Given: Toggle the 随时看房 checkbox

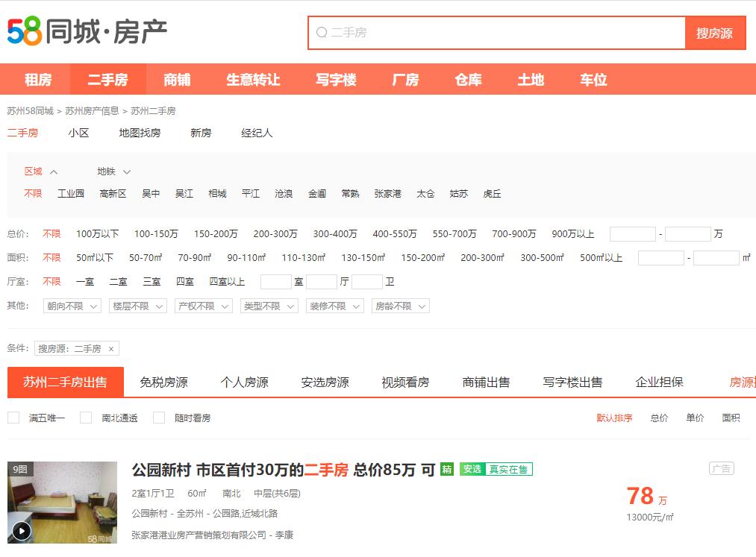Looking at the screenshot, I should (158, 418).
